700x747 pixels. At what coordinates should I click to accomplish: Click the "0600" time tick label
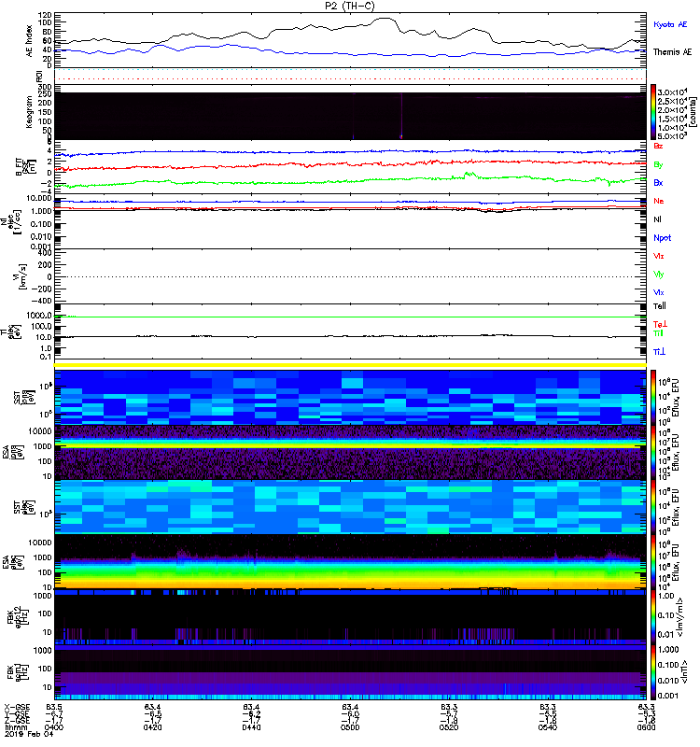click(x=646, y=727)
